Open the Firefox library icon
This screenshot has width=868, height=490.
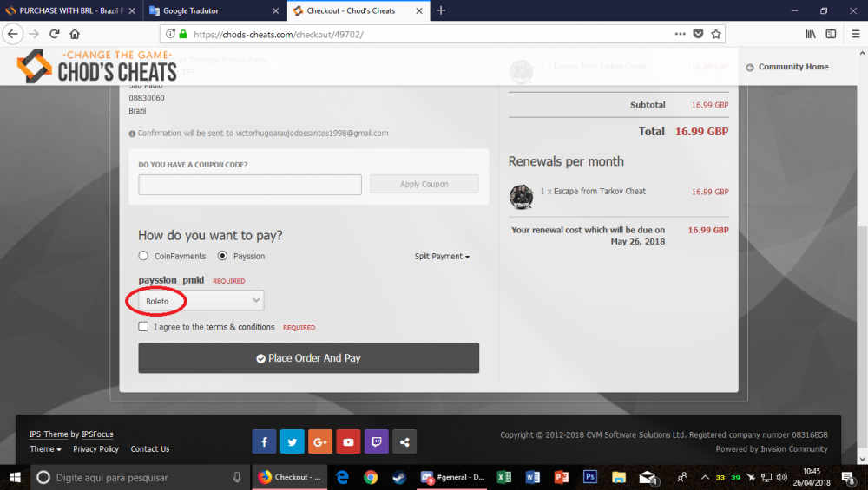pos(811,34)
